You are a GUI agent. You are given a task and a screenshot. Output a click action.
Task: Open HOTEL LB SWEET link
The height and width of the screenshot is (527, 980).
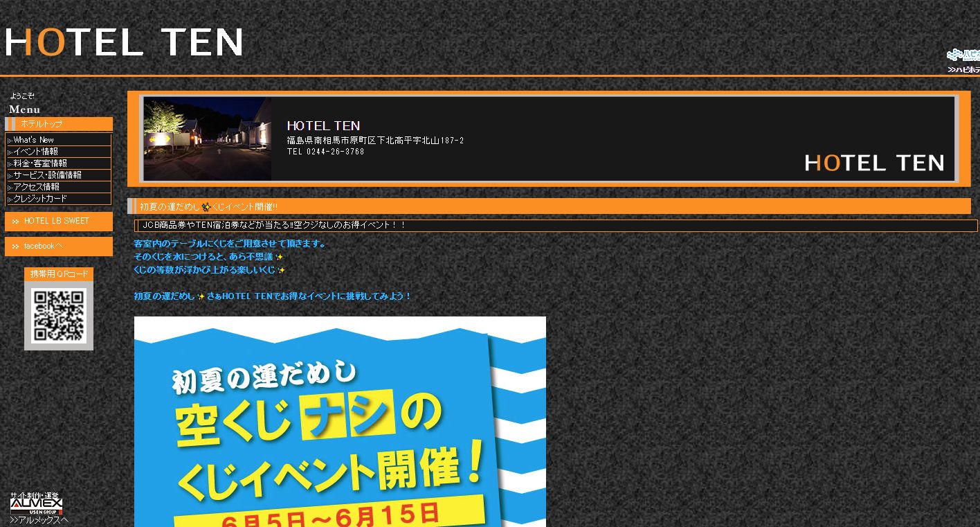coord(59,222)
